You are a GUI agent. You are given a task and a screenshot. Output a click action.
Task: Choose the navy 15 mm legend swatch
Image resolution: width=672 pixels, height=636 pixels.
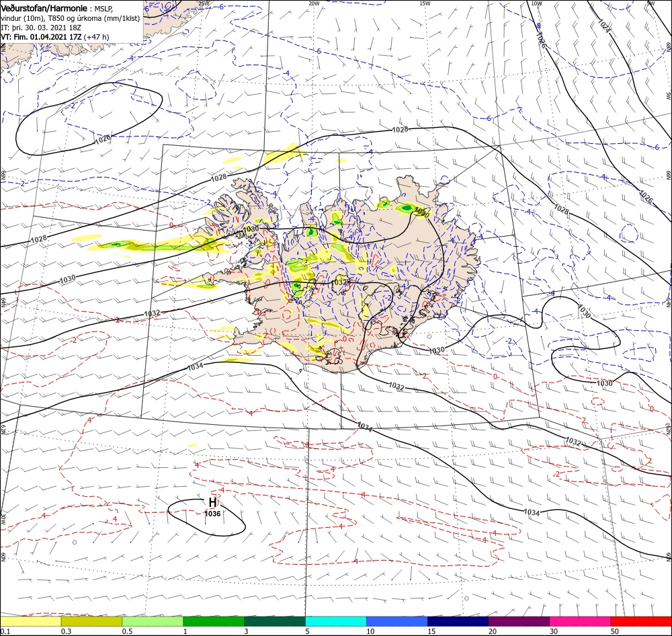click(x=458, y=621)
